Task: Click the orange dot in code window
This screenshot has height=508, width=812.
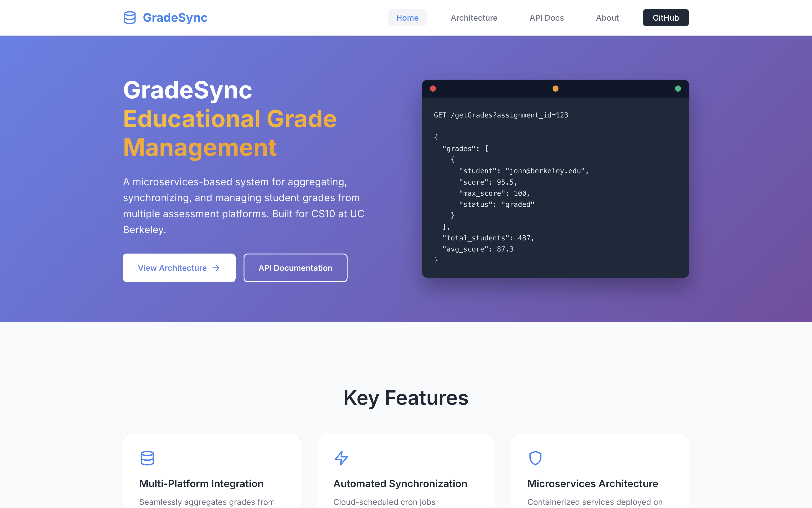Action: tap(555, 89)
